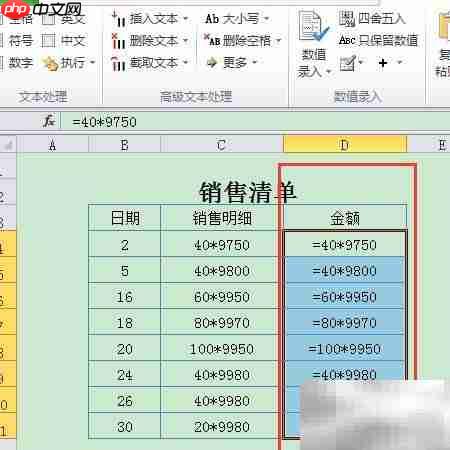Image resolution: width=450 pixels, height=450 pixels.
Task: Click the plus sign icon in 数值录入 group
Action: [383, 63]
